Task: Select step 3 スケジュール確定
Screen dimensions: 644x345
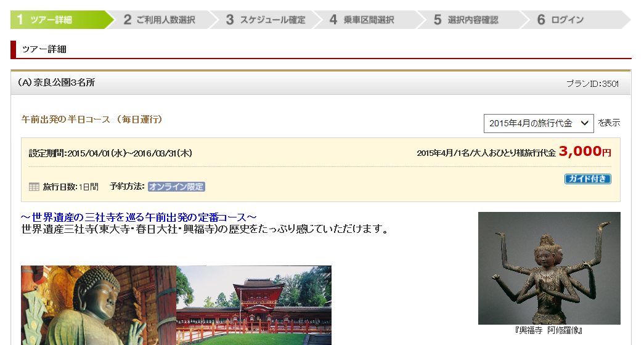Action: [267, 20]
